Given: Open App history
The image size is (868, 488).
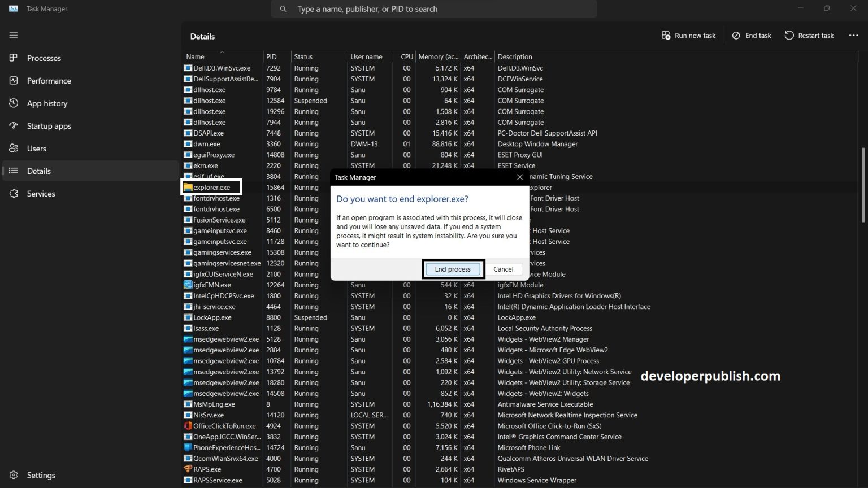Looking at the screenshot, I should click(47, 103).
